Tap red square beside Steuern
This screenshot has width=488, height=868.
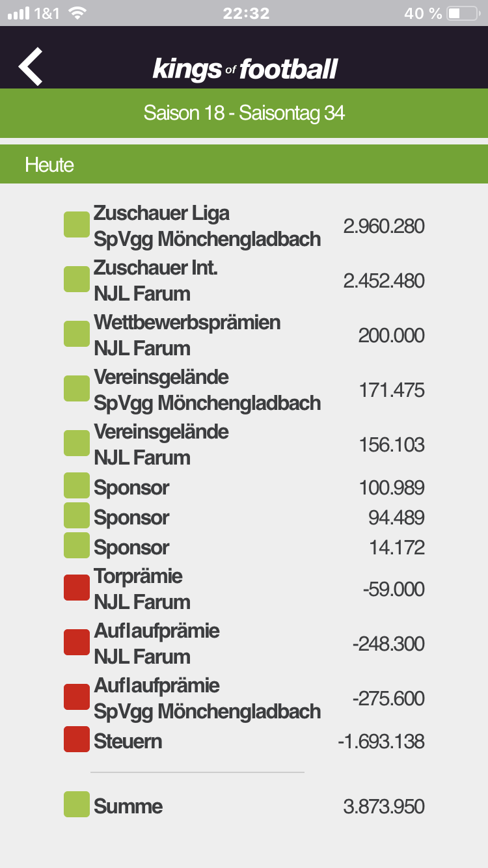[x=77, y=740]
